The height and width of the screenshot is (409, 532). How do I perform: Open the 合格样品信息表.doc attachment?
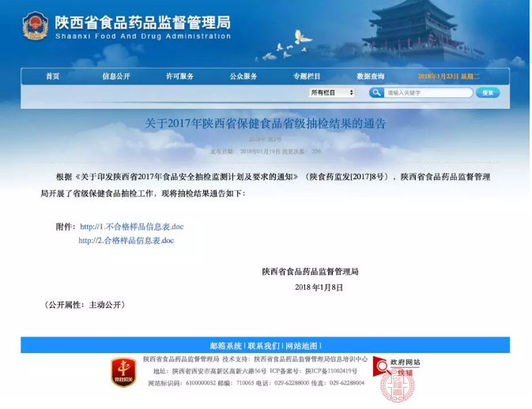(x=126, y=241)
